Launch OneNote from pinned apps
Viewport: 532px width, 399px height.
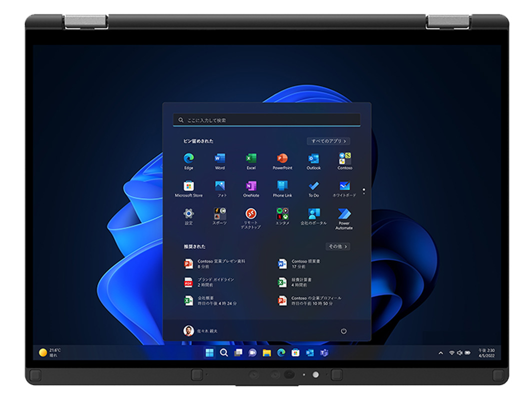[x=251, y=189]
